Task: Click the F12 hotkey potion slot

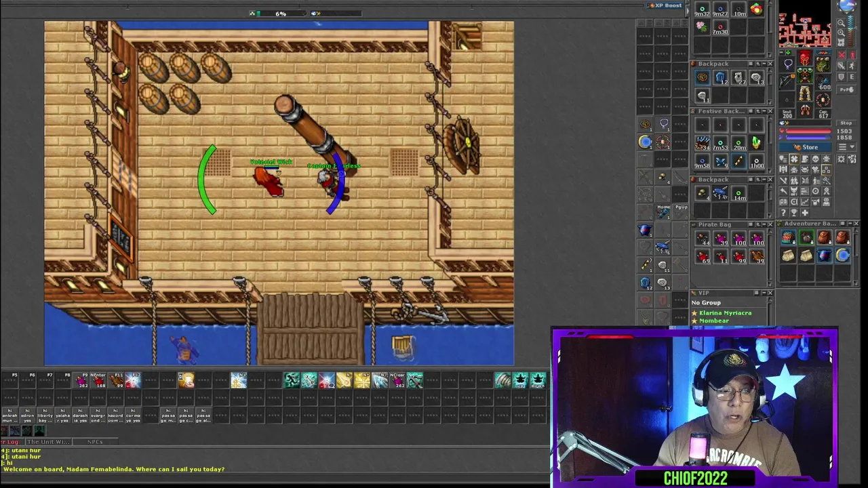Action: [x=133, y=380]
